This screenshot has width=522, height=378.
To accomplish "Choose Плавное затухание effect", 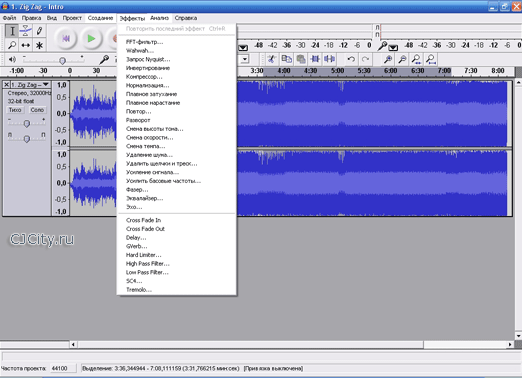I will point(177,94).
